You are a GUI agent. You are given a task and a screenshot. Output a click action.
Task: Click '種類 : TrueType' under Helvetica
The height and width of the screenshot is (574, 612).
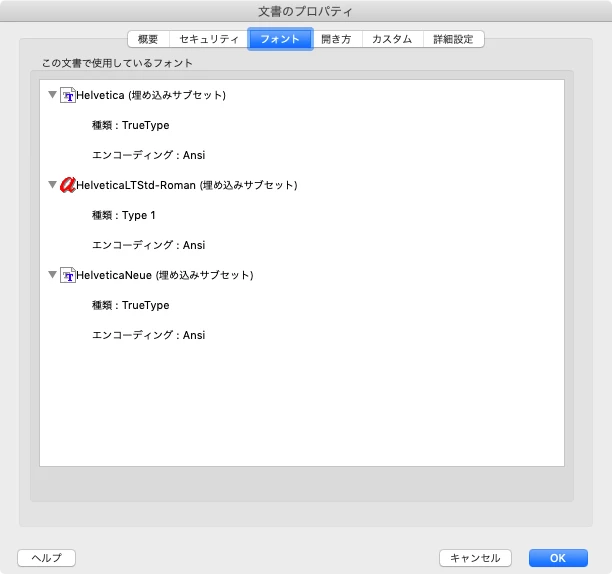[131, 125]
